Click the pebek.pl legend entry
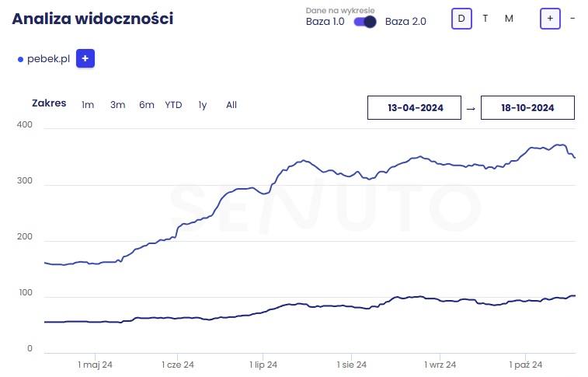588x377 pixels. (43, 59)
